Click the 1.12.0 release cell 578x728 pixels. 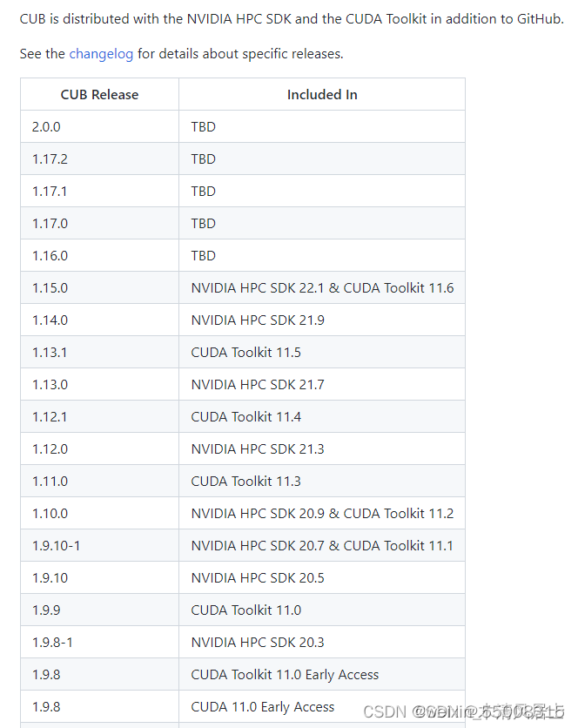[99, 449]
